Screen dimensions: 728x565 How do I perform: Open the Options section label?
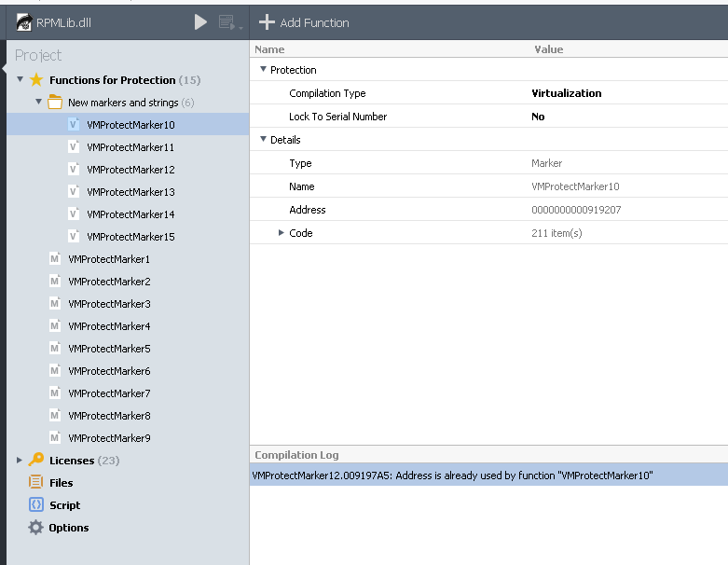(x=69, y=528)
